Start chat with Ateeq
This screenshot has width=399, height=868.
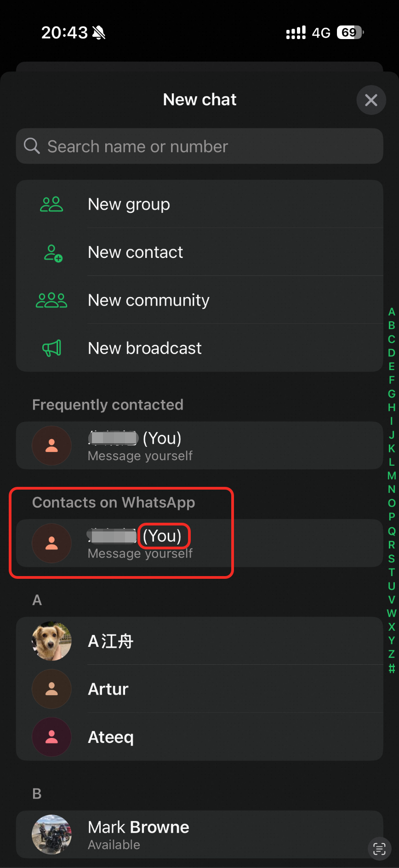(x=199, y=737)
